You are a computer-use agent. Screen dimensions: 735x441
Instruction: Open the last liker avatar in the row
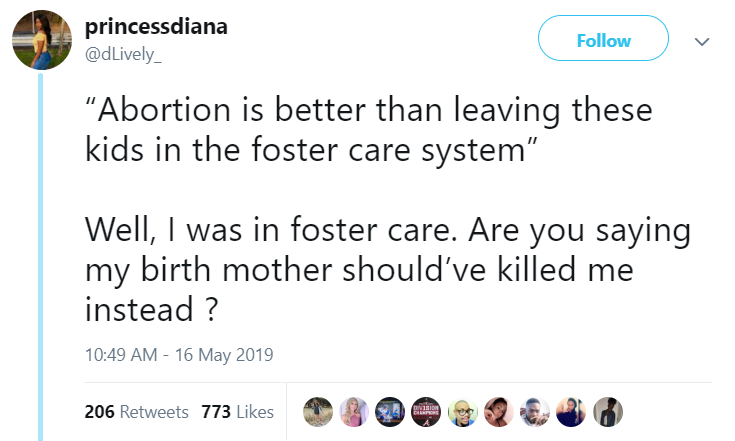[608, 411]
